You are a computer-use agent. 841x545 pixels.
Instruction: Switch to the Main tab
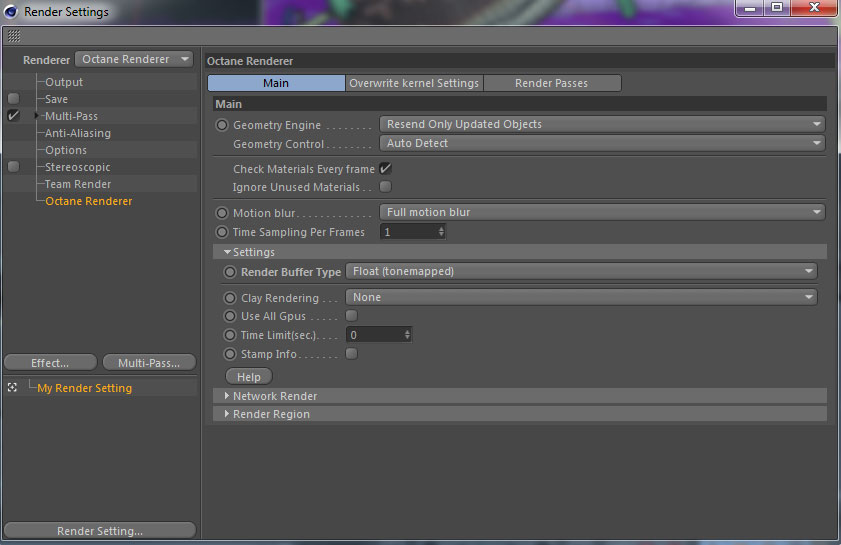click(x=276, y=83)
